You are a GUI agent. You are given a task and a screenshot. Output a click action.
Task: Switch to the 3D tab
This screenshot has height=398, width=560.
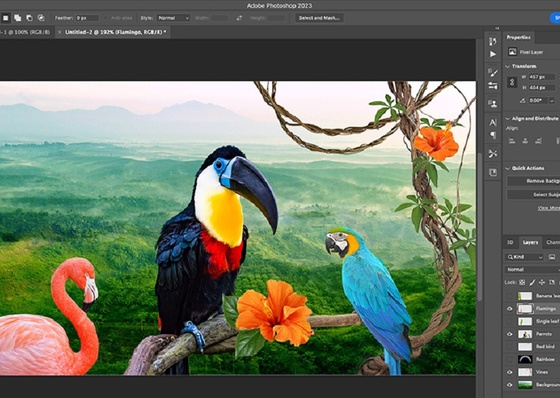[x=510, y=243]
